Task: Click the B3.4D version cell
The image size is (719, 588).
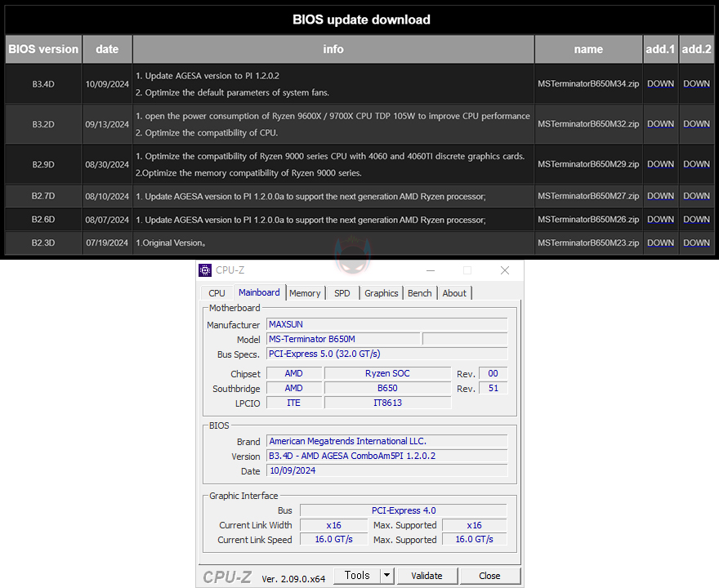Action: point(43,84)
